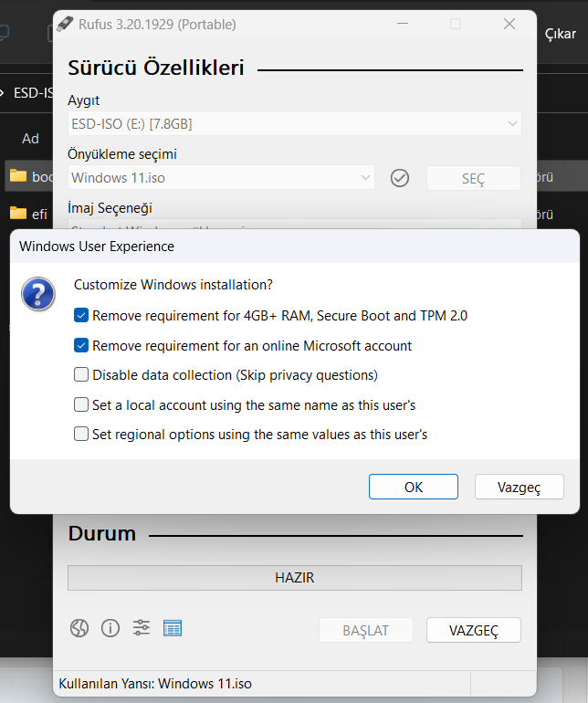
Task: Enable Set regional options checkbox
Action: point(80,434)
